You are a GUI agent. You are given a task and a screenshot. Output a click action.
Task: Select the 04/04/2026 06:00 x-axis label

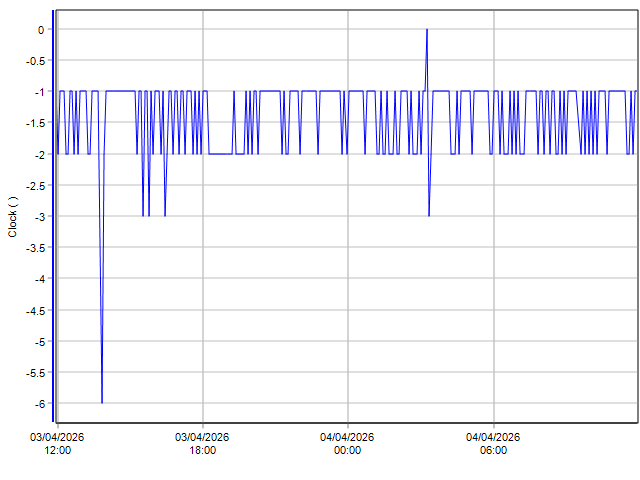[494, 443]
